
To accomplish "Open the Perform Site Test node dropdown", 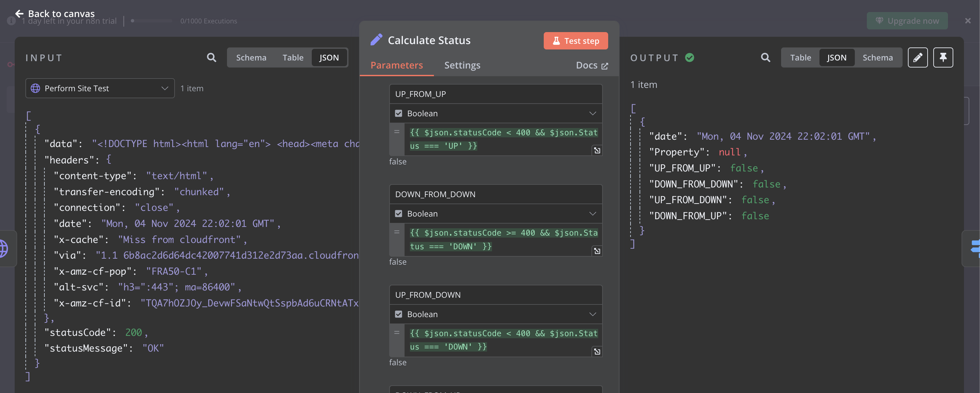I will (x=100, y=88).
